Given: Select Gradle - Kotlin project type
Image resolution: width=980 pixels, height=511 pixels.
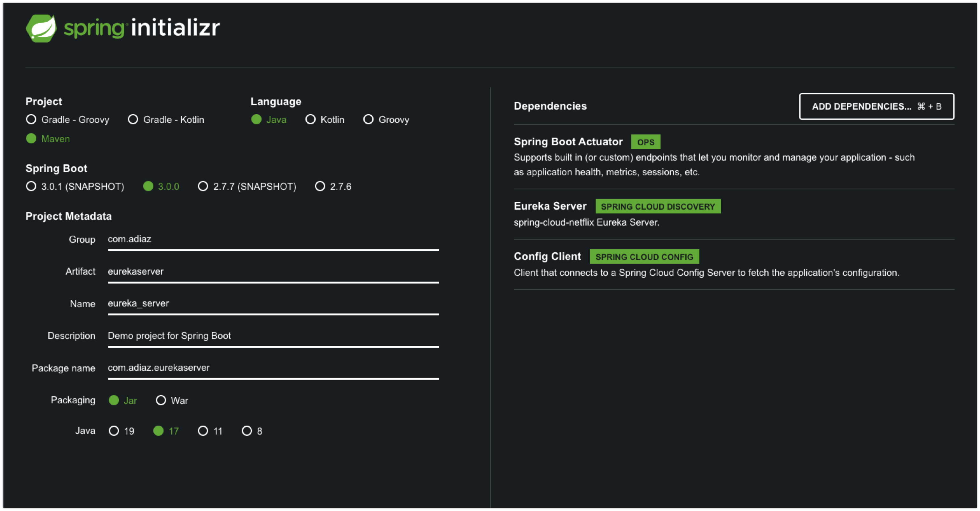Looking at the screenshot, I should click(166, 119).
